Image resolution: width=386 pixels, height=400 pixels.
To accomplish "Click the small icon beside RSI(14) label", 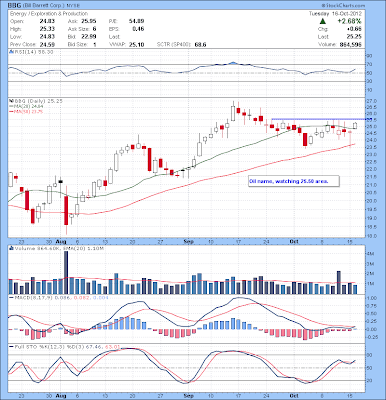I will [x=11, y=52].
